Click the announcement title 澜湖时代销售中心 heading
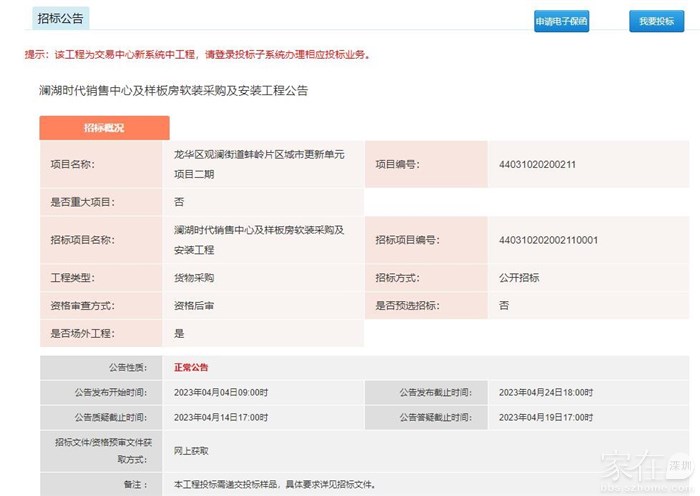 tap(172, 90)
